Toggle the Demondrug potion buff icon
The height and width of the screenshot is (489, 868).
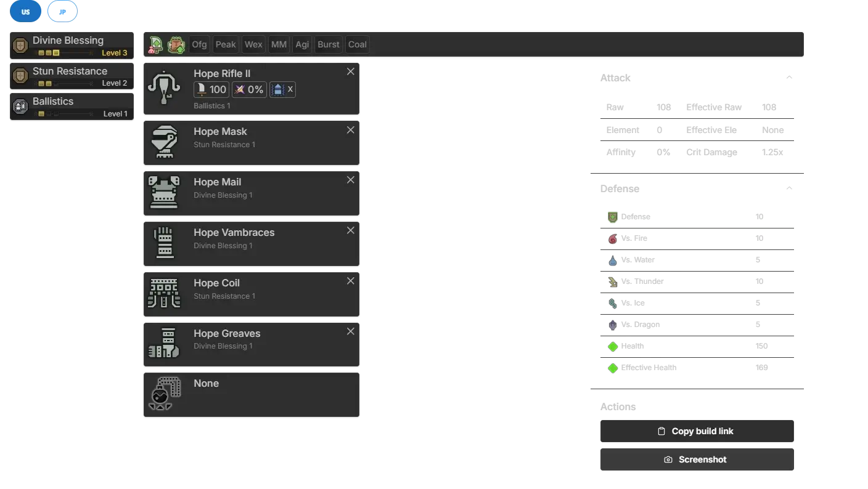click(156, 44)
